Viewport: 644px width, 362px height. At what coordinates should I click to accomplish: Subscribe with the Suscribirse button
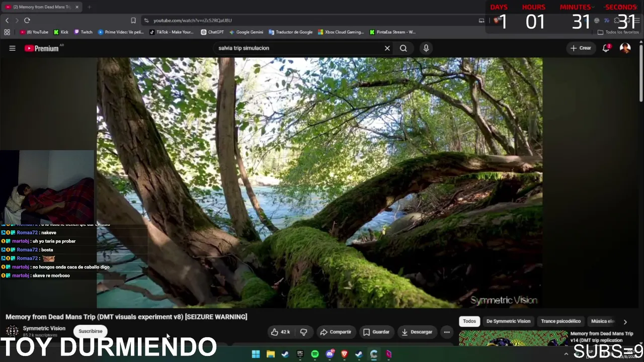coord(91,331)
